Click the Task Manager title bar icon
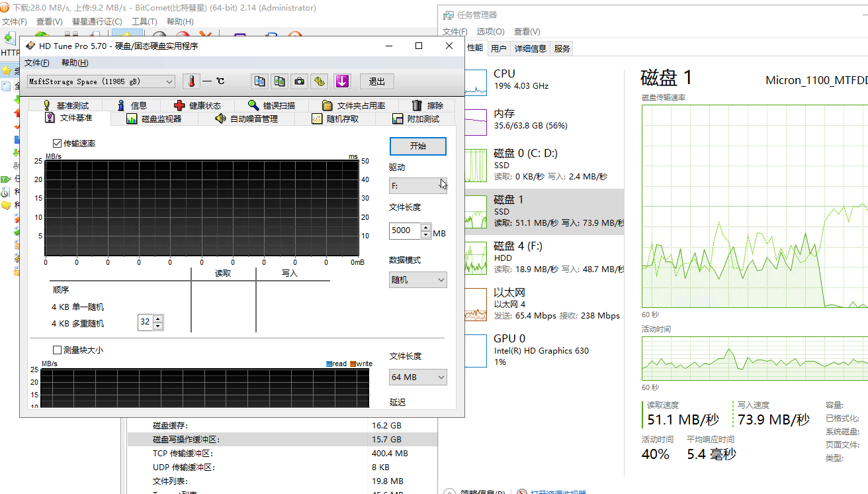Screen dimensions: 868x494 (x=449, y=15)
